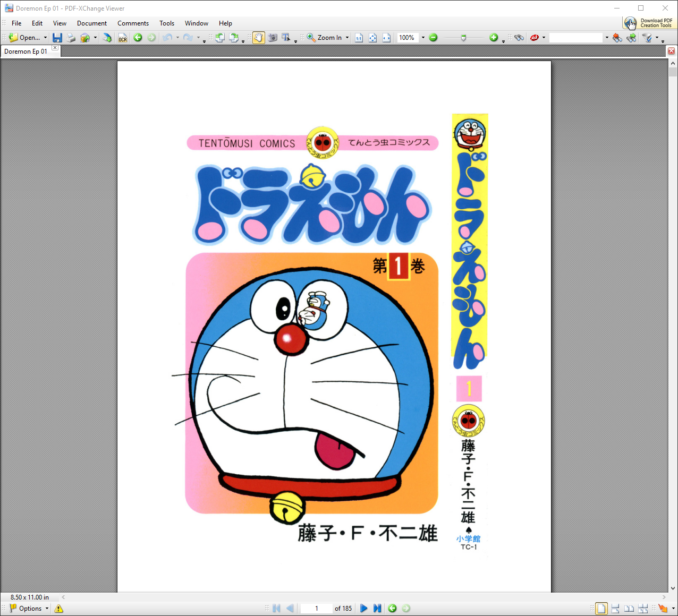Viewport: 678px width, 616px height.
Task: Rotate page counter-clockwise icon
Action: point(219,38)
